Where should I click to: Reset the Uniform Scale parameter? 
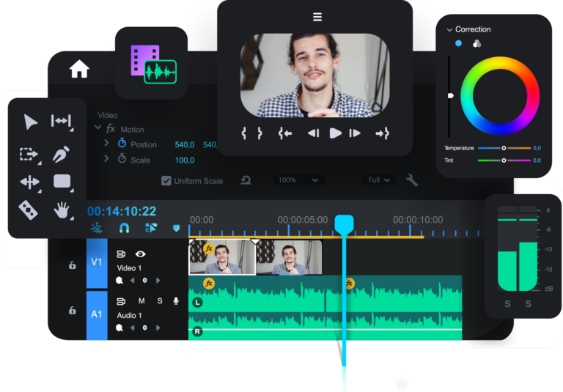pyautogui.click(x=246, y=180)
